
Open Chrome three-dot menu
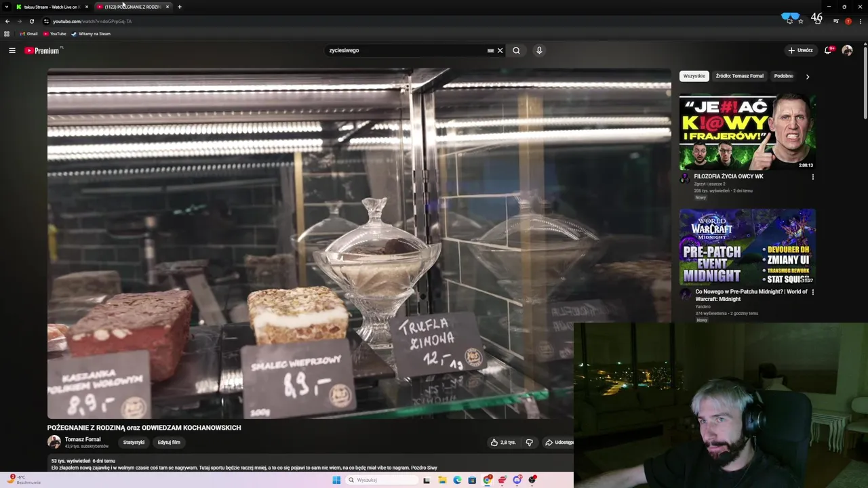click(x=860, y=21)
